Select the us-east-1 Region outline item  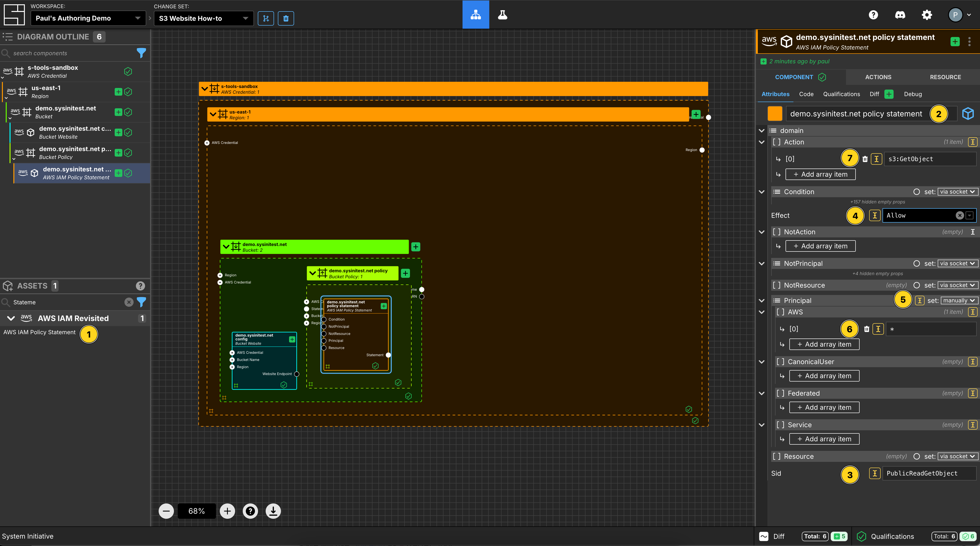tap(76, 92)
